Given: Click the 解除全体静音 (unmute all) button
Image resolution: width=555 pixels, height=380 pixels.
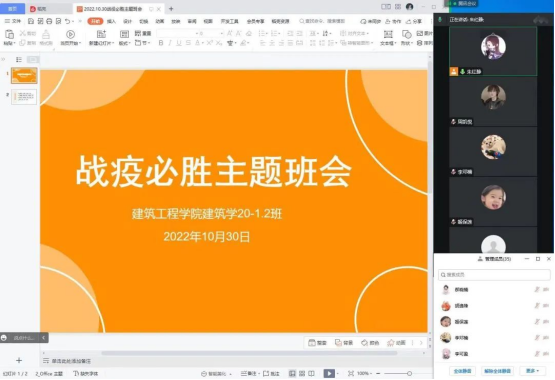Looking at the screenshot, I should click(497, 371).
